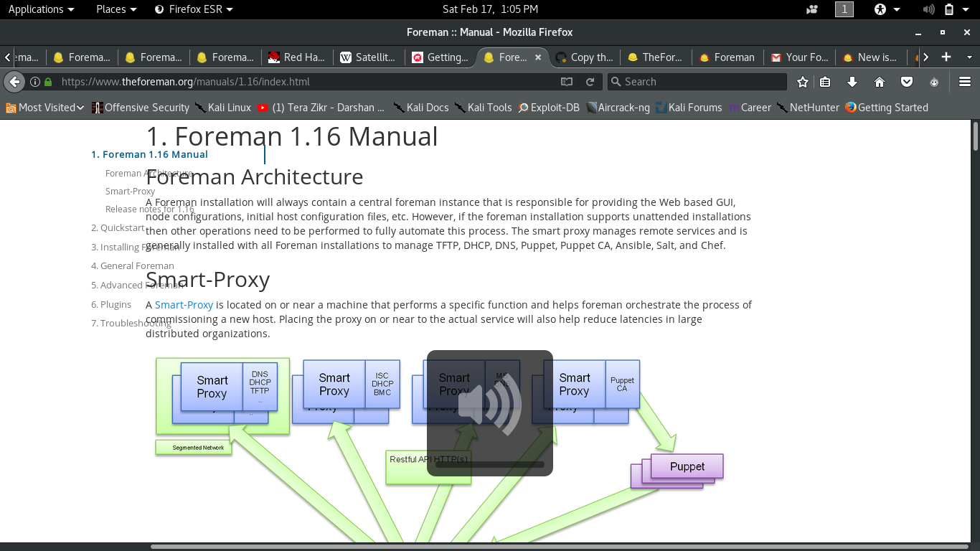The image size is (980, 551).
Task: Open 'Release notes for 1.16' sidebar link
Action: coord(149,209)
